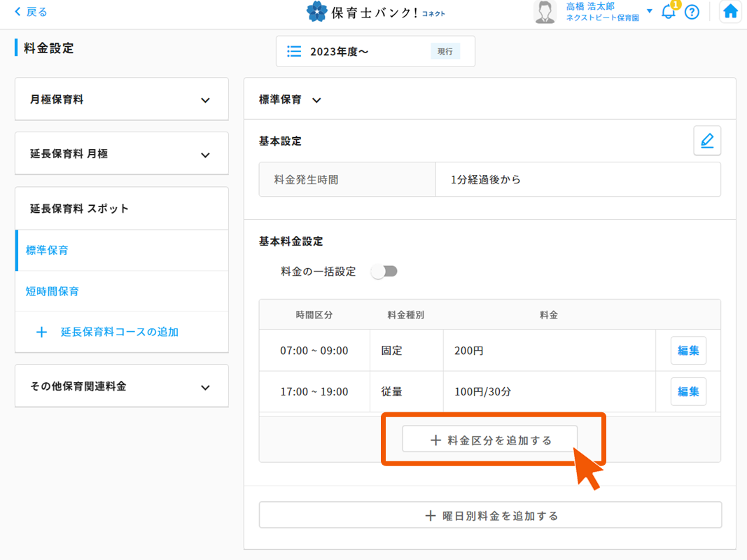Click the list icon beside 2023年度〜

tap(295, 52)
